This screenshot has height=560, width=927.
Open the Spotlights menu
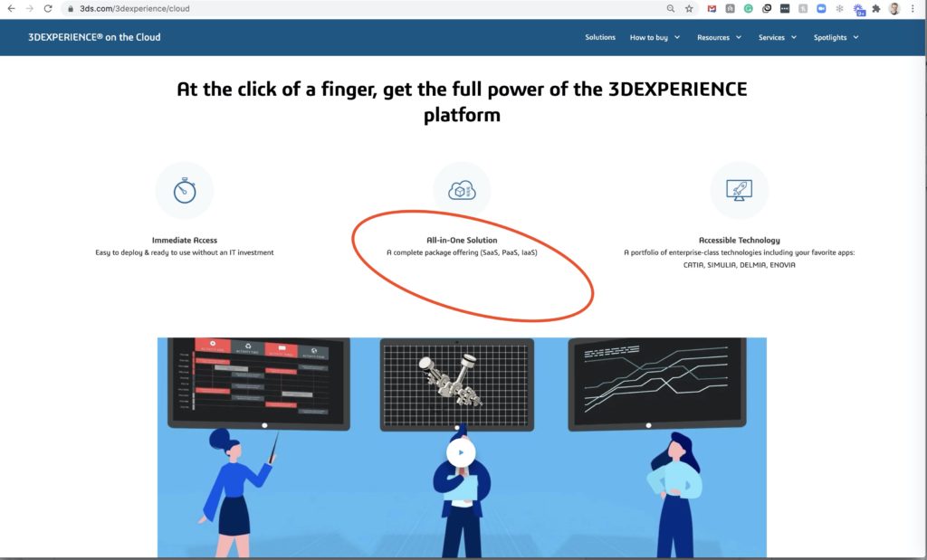(830, 37)
